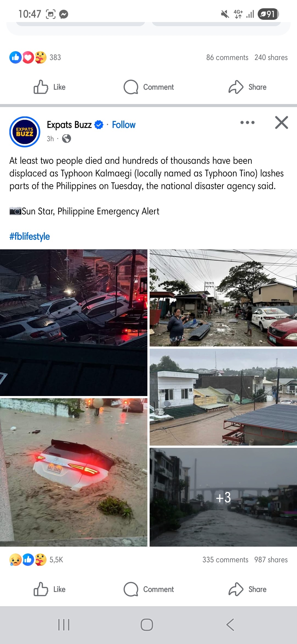Open three-dot menu on Expats Buzz post

(247, 122)
